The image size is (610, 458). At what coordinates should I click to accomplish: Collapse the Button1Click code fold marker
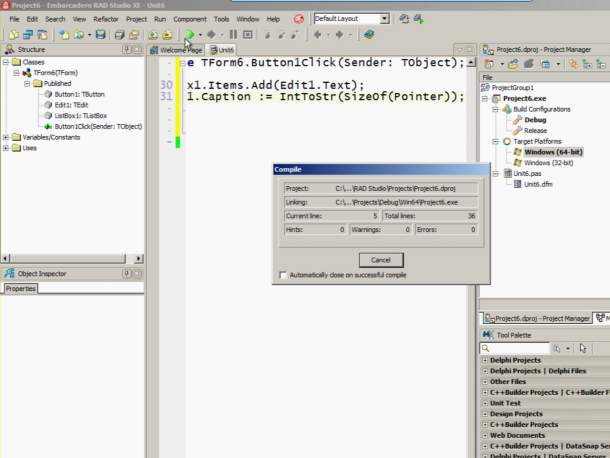[182, 63]
